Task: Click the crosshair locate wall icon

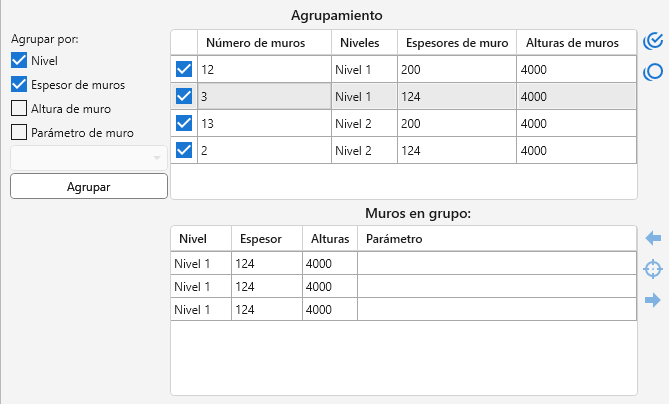Action: point(653,269)
